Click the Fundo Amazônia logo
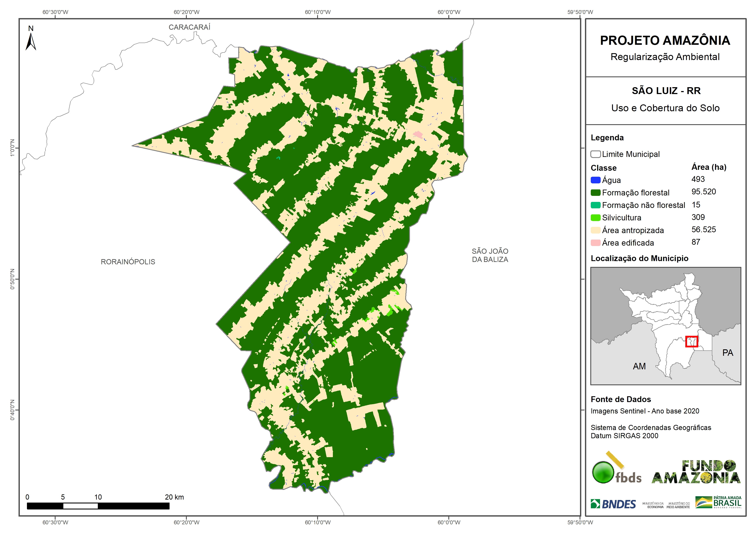Viewport: 756px width, 534px height. (x=696, y=472)
